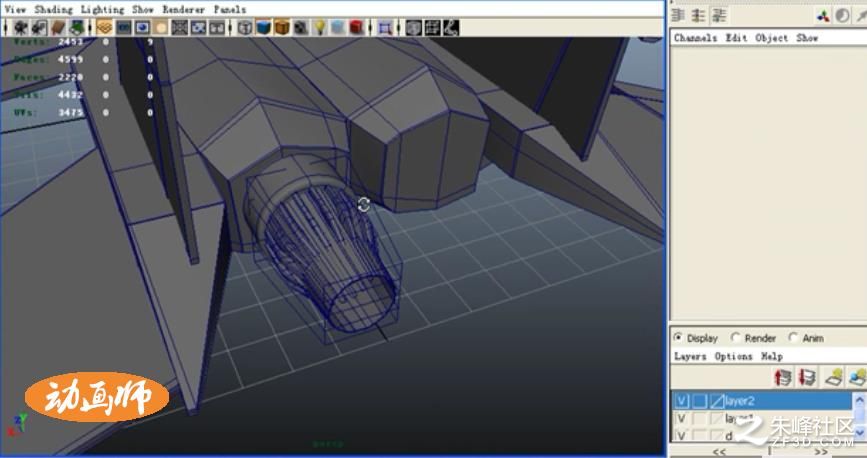Select the Display layer radio button
Viewport: 867px width, 458px height.
pyautogui.click(x=678, y=337)
